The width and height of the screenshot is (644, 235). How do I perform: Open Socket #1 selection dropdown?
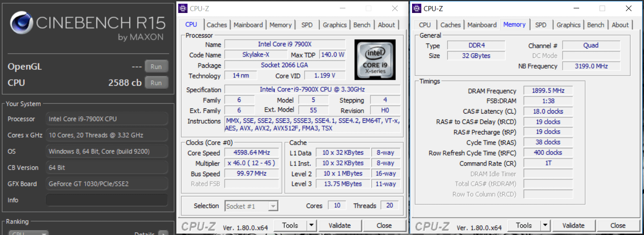(251, 206)
